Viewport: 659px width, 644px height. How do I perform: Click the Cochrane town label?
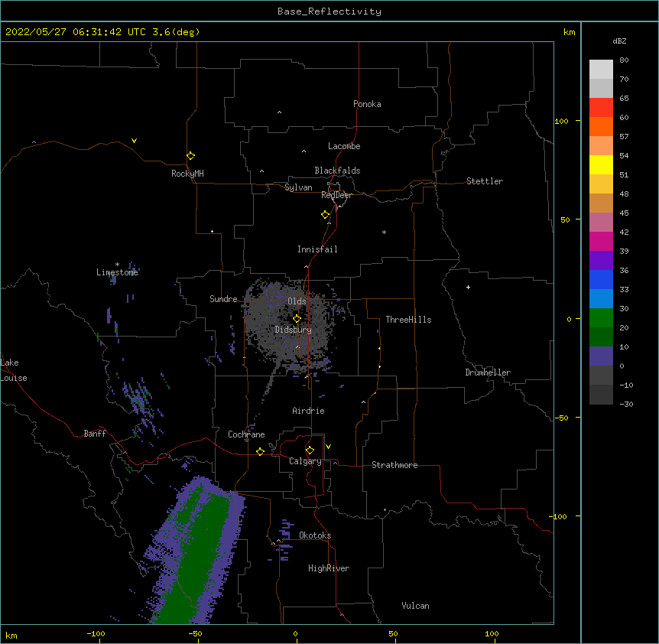pos(246,434)
